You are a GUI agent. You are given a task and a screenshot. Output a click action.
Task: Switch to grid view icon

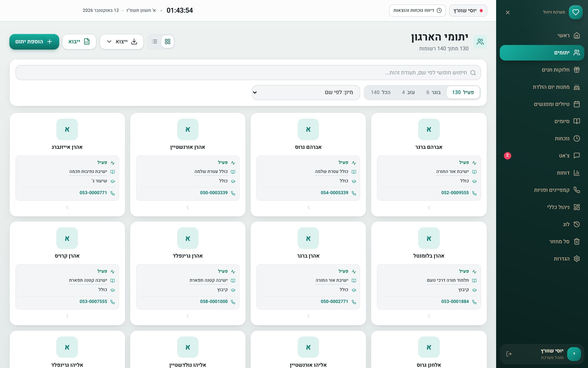point(167,42)
